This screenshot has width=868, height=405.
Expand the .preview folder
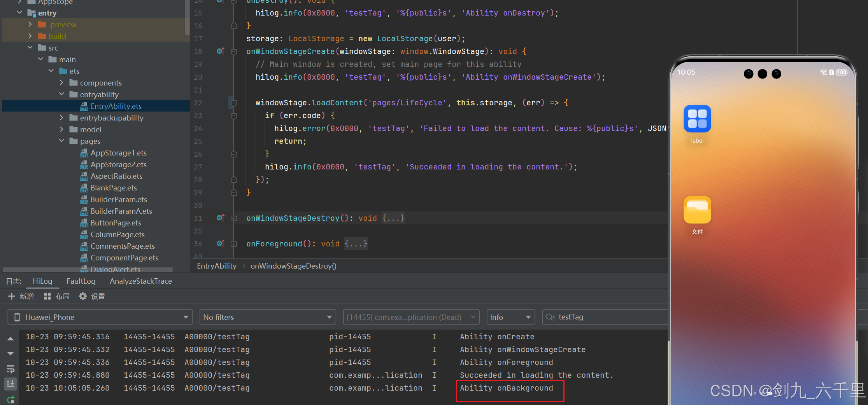tap(30, 24)
